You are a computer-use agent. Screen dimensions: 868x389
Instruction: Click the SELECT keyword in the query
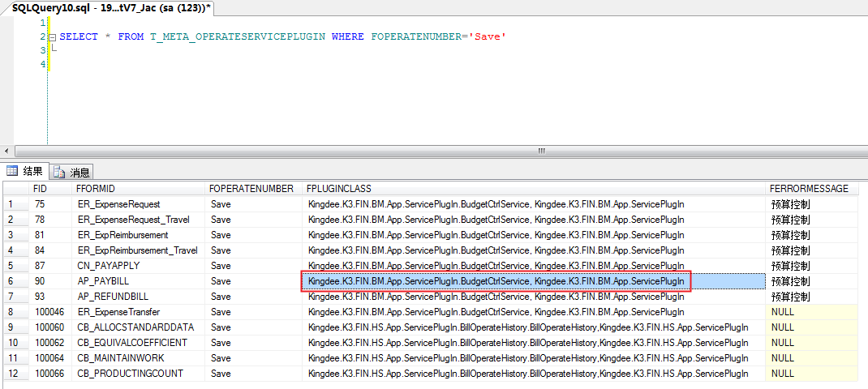click(79, 37)
